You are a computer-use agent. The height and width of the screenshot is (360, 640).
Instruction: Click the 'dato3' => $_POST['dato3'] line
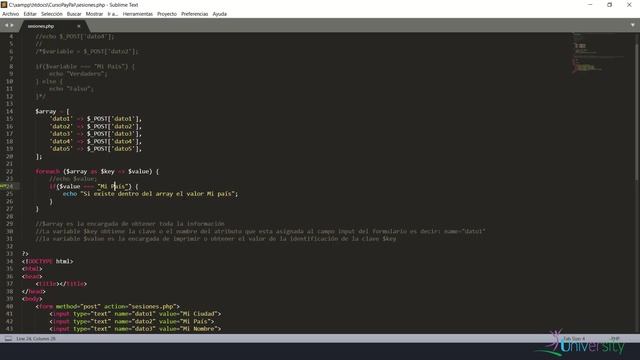click(x=96, y=134)
